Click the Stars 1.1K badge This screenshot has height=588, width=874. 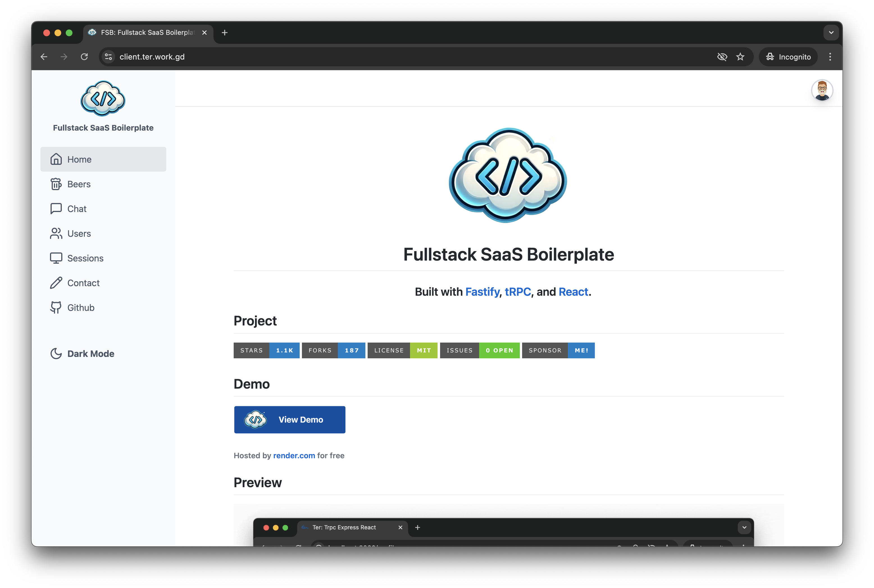(x=266, y=350)
